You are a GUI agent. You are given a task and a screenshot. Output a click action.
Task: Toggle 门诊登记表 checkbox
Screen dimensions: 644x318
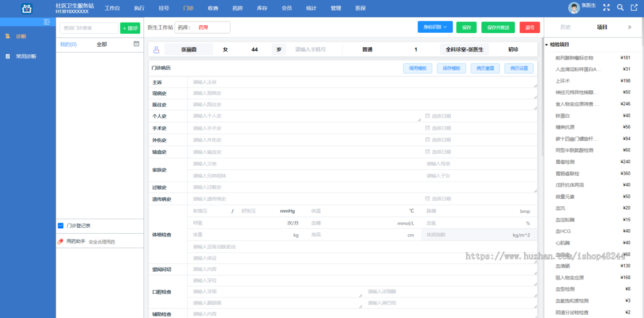pos(61,226)
